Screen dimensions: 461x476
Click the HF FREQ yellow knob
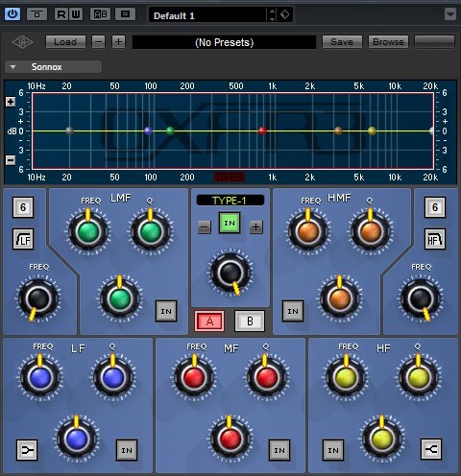tap(346, 377)
